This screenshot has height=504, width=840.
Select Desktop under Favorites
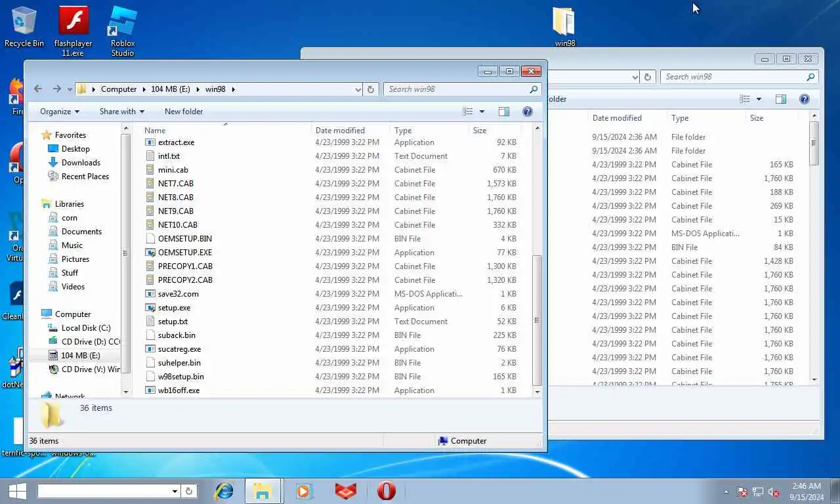75,149
